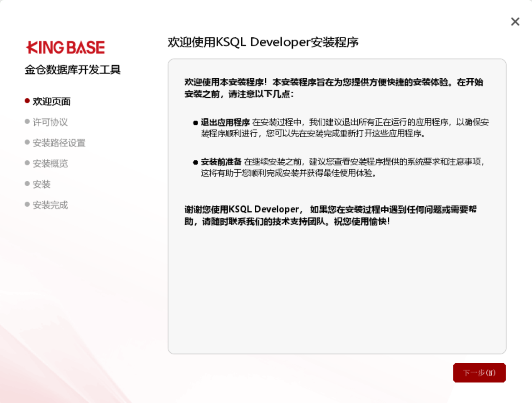The height and width of the screenshot is (403, 532).
Task: Click the red dot beside 欢迎页面
Action: (x=27, y=101)
